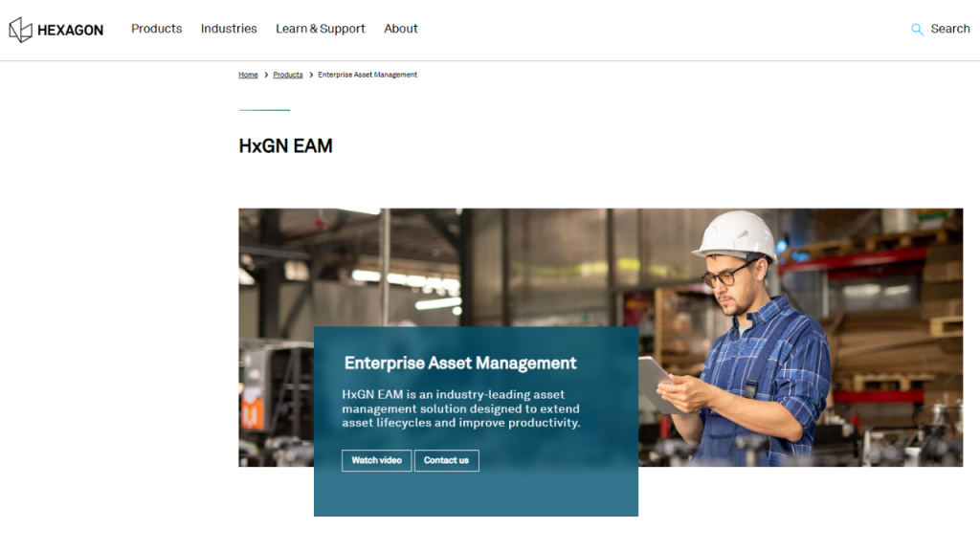Click the magnifying glass search icon

coord(917,30)
